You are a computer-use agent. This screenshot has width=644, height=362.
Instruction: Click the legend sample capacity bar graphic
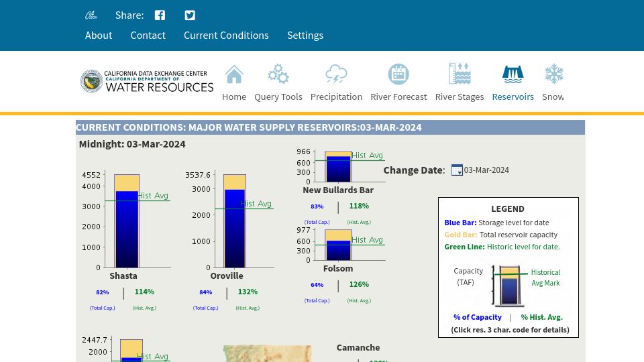point(509,286)
